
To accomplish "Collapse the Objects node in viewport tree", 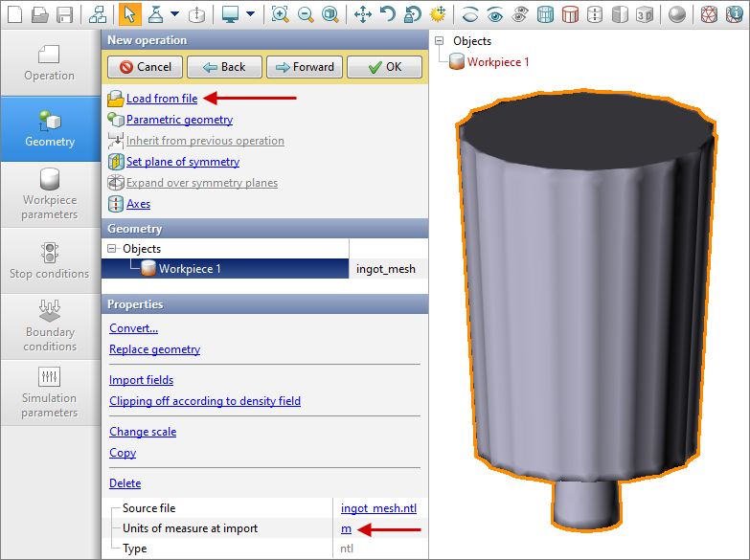I will pyautogui.click(x=440, y=41).
